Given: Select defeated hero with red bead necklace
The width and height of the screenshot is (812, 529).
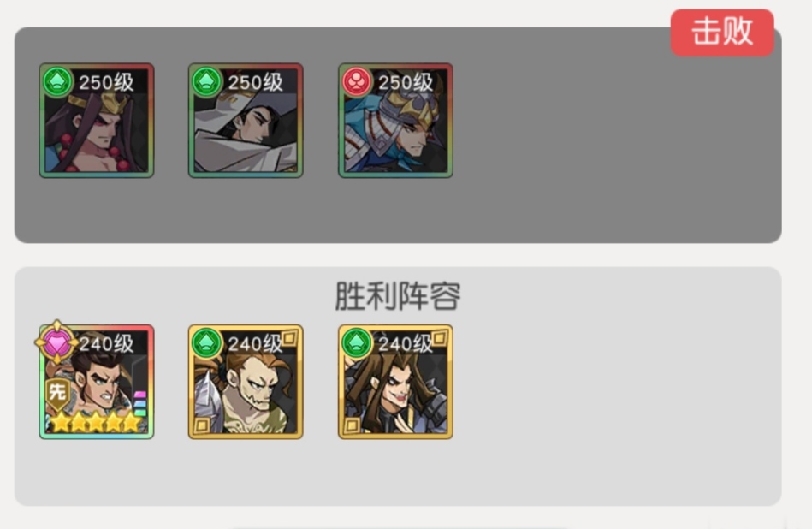Looking at the screenshot, I should click(x=97, y=120).
